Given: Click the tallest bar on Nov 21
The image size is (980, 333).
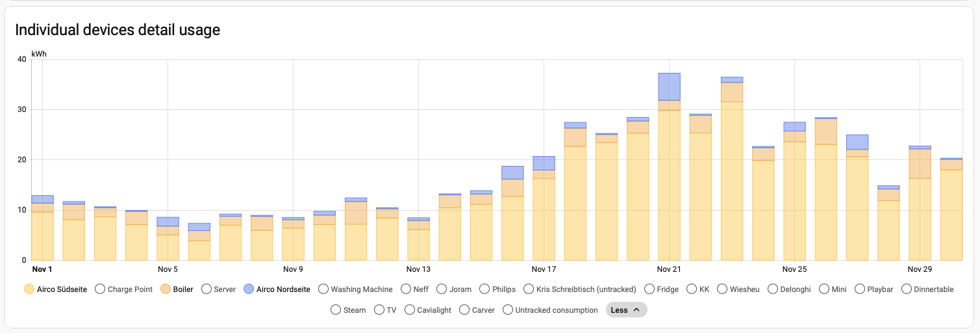Looking at the screenshot, I should (x=669, y=169).
